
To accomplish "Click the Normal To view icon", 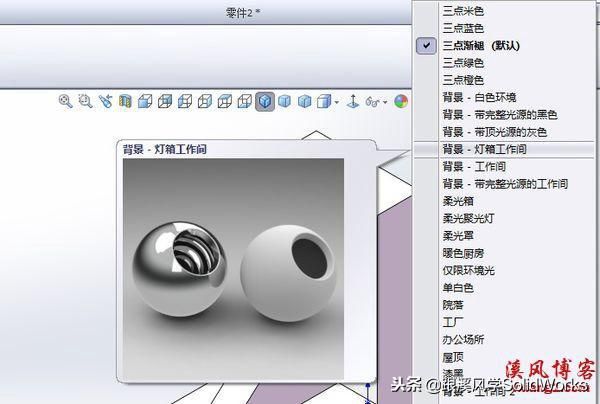I will click(x=353, y=101).
